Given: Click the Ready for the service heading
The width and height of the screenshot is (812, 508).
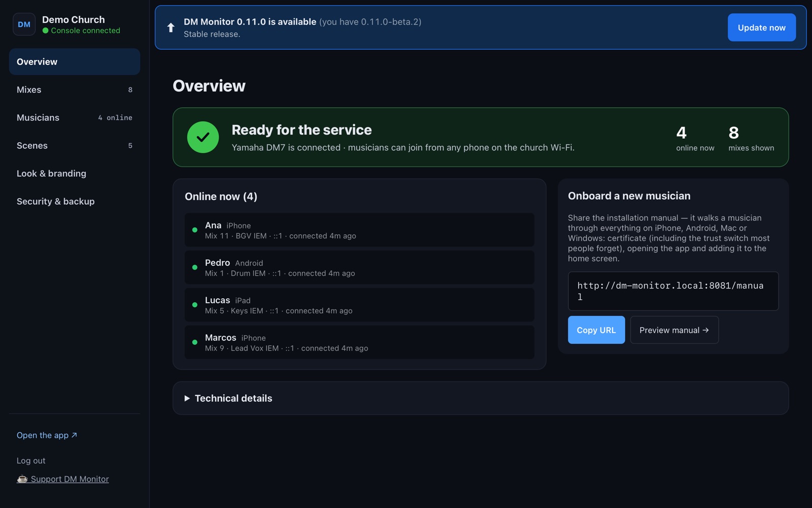Looking at the screenshot, I should 301,130.
